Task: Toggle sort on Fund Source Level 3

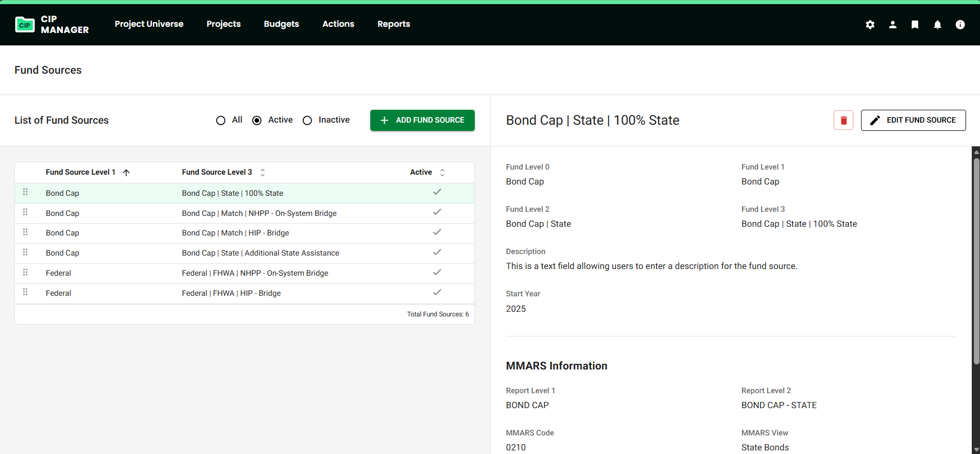Action: click(263, 173)
